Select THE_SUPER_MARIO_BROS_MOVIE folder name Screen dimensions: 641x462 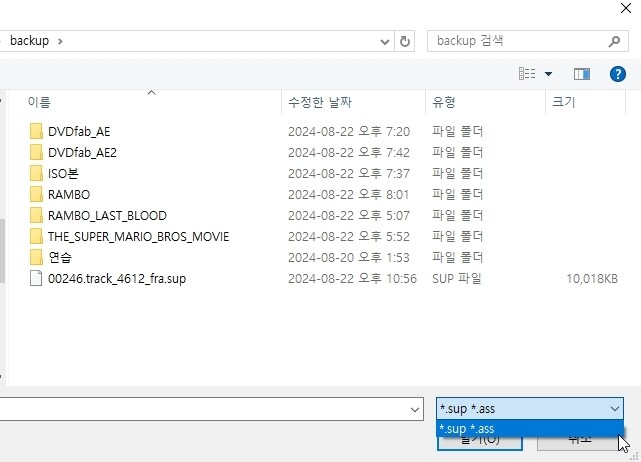tap(139, 237)
